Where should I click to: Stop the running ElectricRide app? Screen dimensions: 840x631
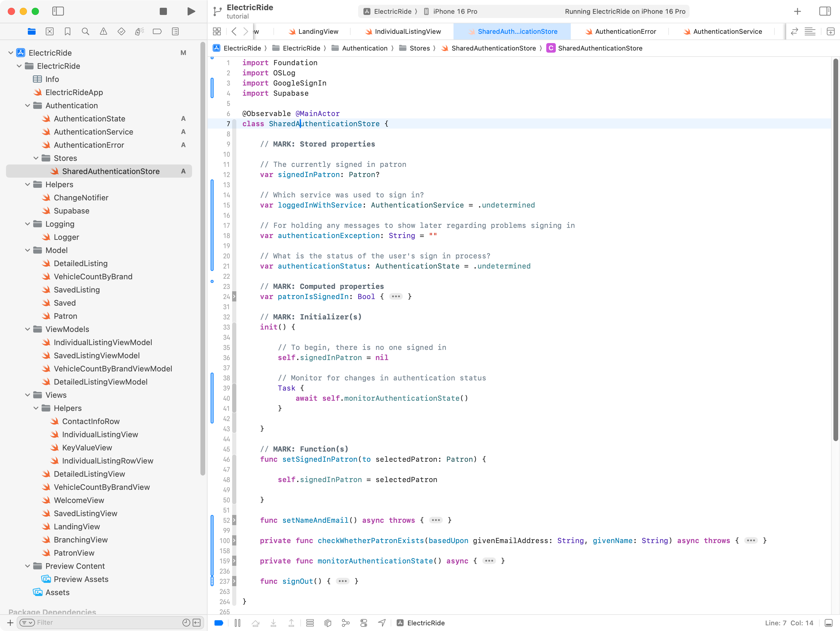(163, 11)
